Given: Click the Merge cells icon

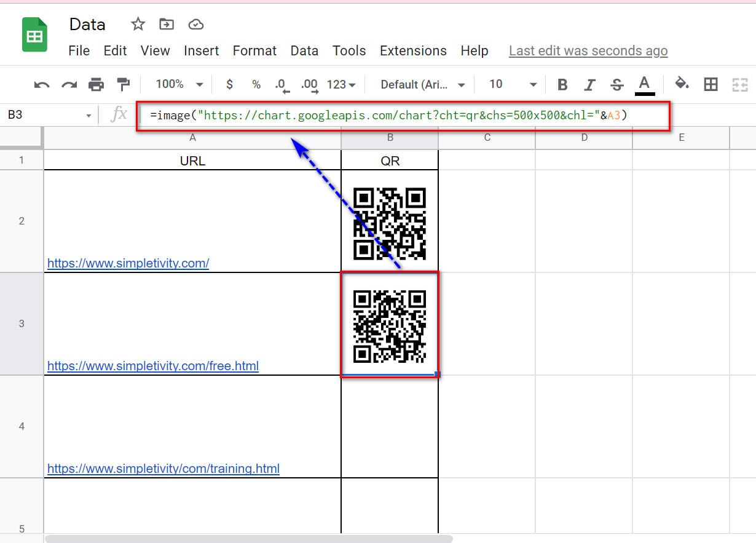Looking at the screenshot, I should coord(739,85).
